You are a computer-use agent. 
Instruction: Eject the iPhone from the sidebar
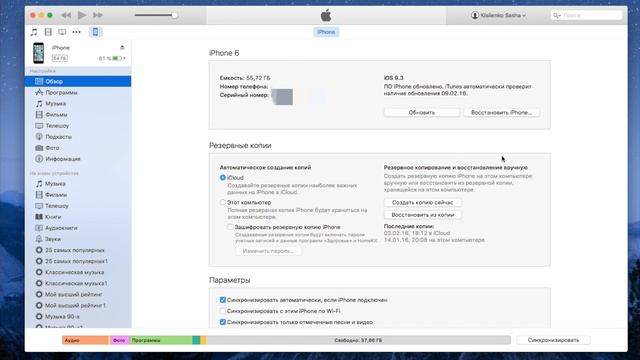click(122, 48)
